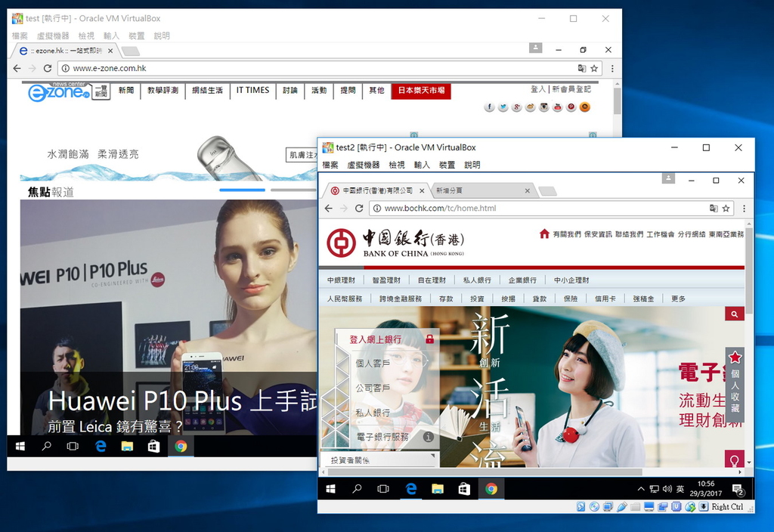Open e-zone's Pinterest icon

pyautogui.click(x=571, y=107)
